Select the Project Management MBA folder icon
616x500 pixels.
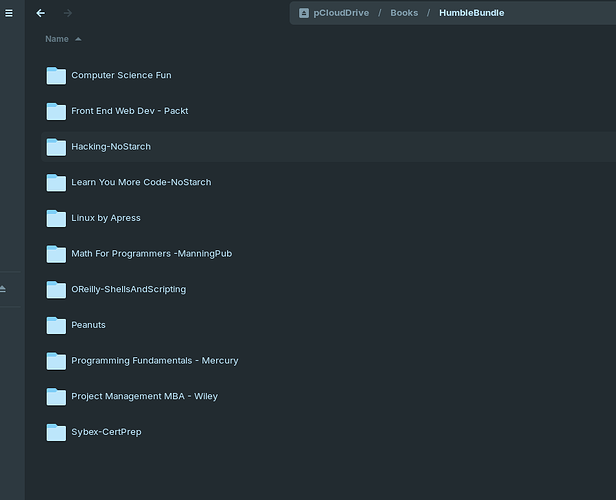(x=56, y=397)
